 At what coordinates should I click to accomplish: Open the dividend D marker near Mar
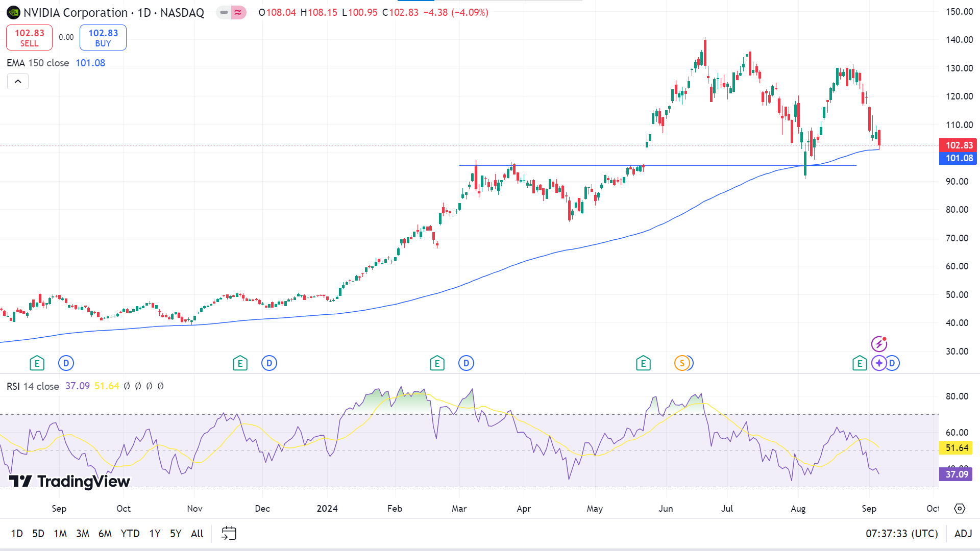tap(466, 363)
